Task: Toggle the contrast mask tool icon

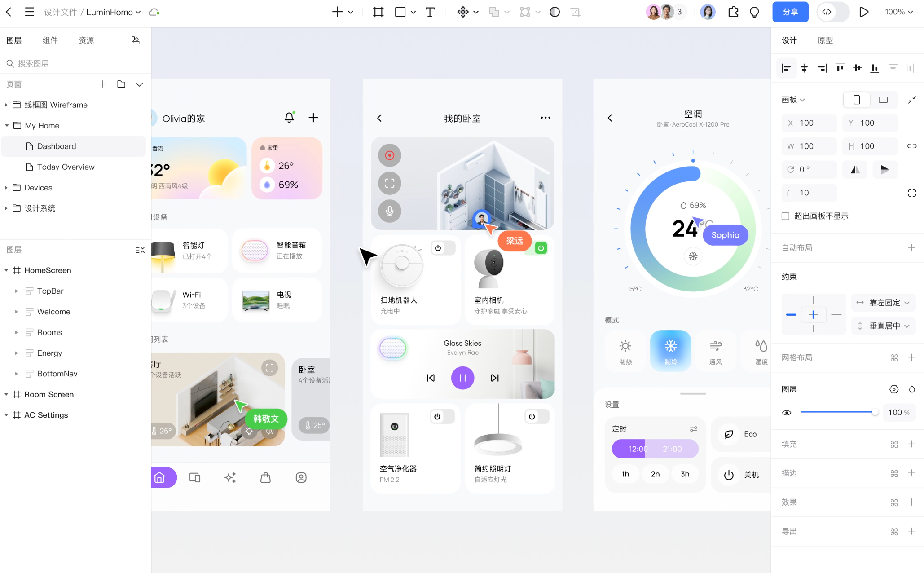Action: (x=554, y=12)
